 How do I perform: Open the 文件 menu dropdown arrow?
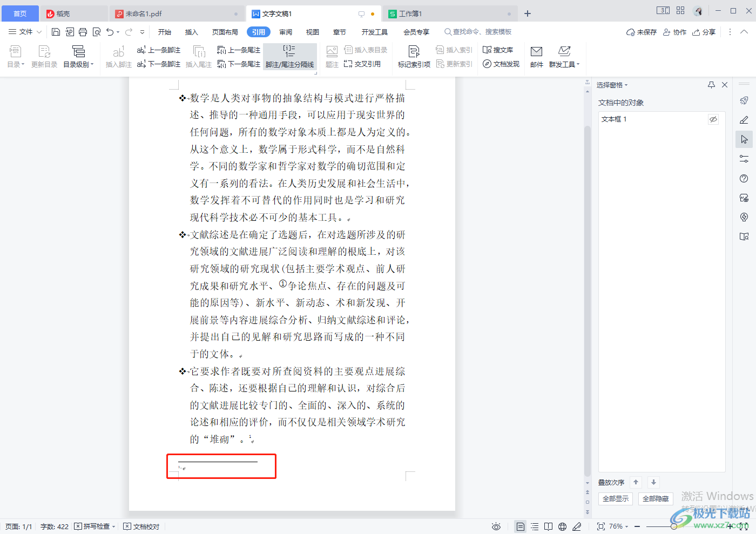39,32
